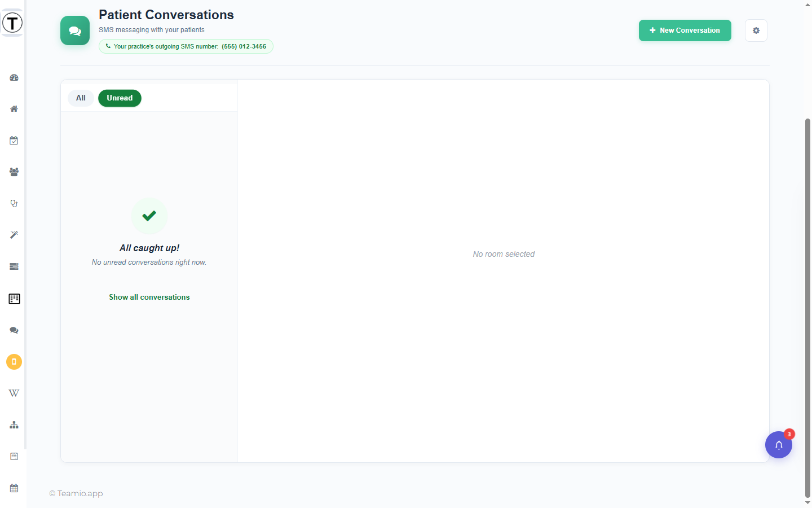
Task: Click 'No unread conversations right now.' text
Action: point(149,262)
